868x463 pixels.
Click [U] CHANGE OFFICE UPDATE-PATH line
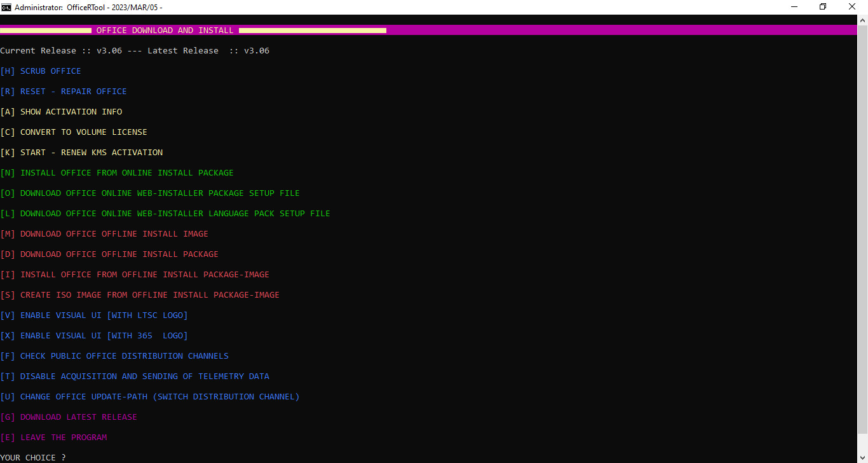coord(150,397)
